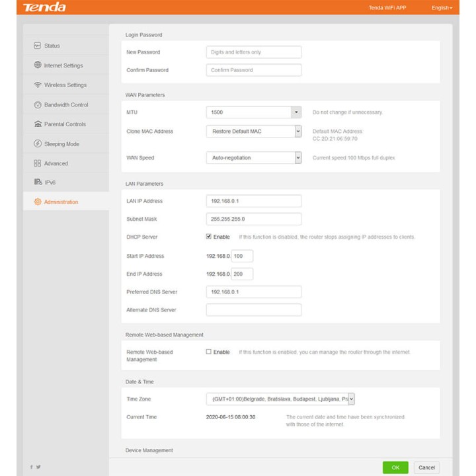Click the Confirm Password field
Image resolution: width=476 pixels, height=476 pixels.
point(254,70)
